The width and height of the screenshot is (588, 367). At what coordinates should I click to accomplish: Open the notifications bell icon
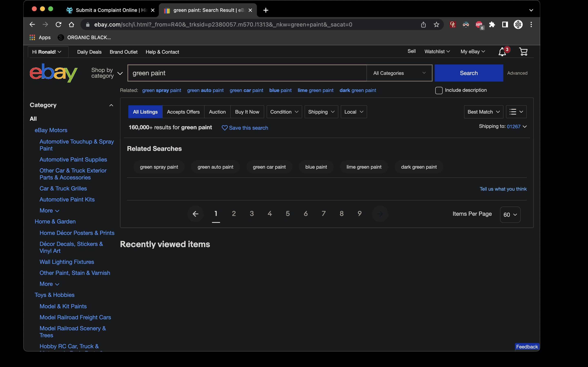coord(502,52)
